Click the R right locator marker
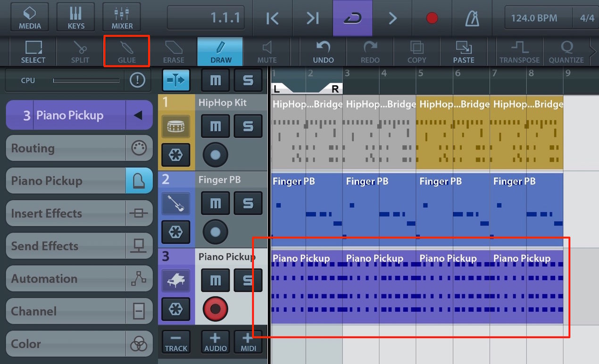Image resolution: width=599 pixels, height=364 pixels. [334, 89]
